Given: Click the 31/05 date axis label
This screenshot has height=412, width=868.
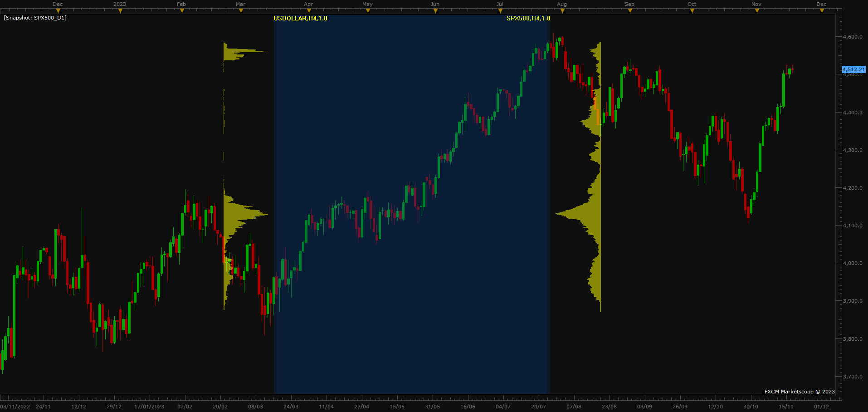Looking at the screenshot, I should [433, 407].
